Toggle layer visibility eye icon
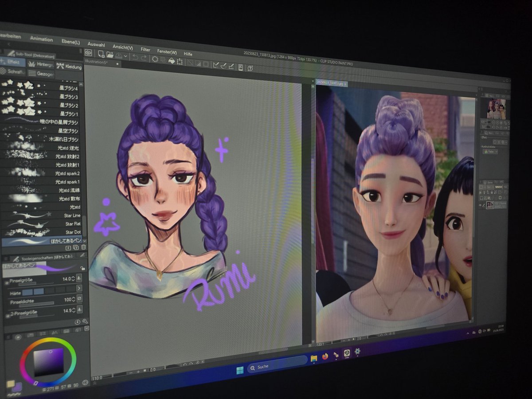The image size is (532, 399). pos(480,205)
